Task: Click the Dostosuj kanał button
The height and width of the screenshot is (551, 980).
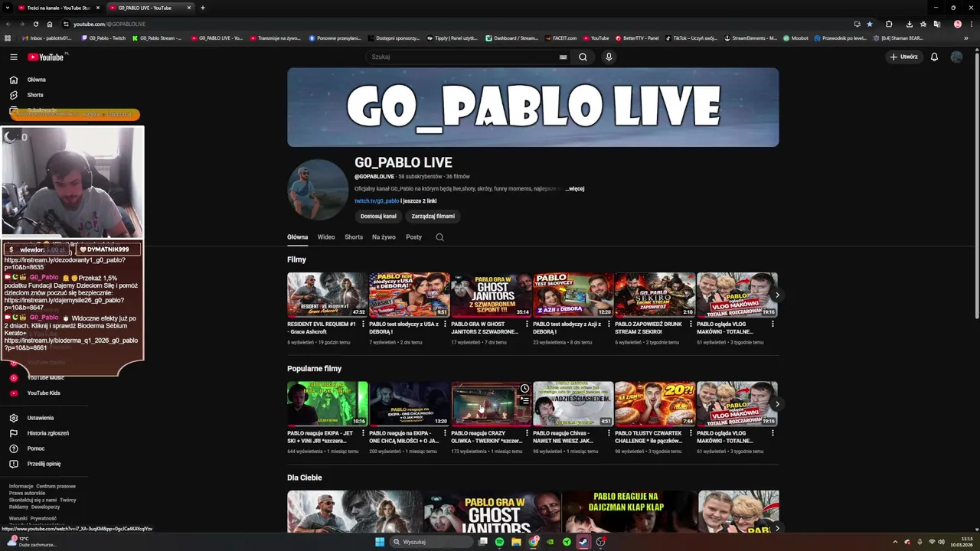Action: (378, 217)
